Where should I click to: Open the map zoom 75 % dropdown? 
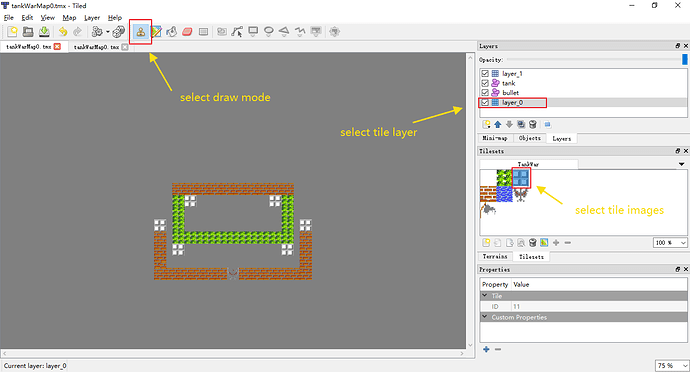click(x=672, y=365)
